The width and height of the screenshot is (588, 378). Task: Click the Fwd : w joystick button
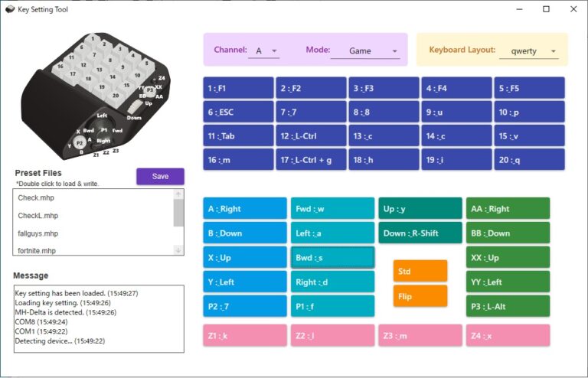[332, 209]
